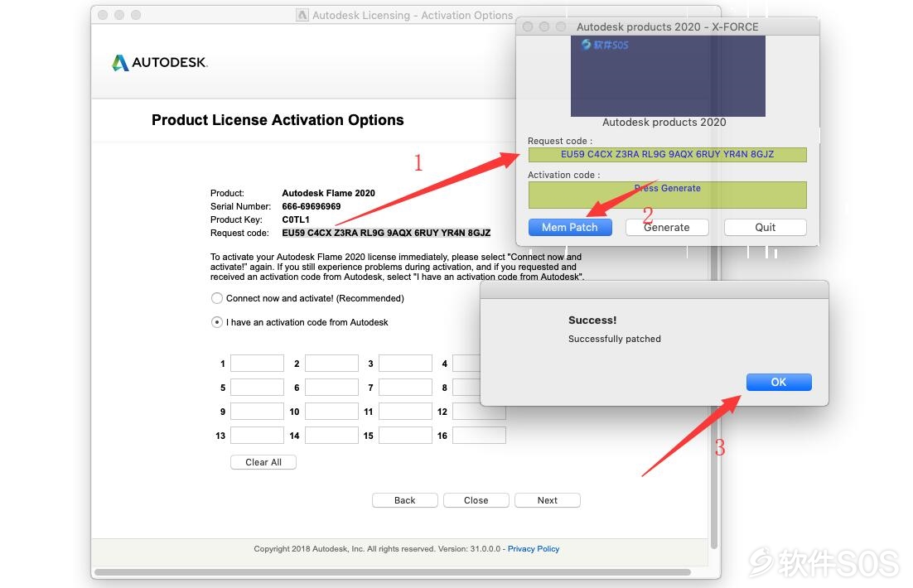Screen dimensions: 913x588
Task: Click activation code field number 16
Action: coord(479,435)
